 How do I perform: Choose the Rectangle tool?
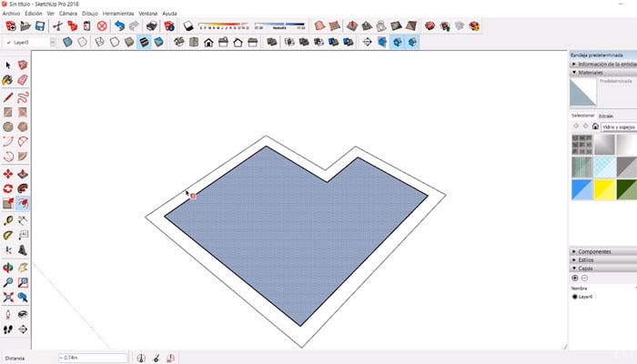tap(8, 112)
